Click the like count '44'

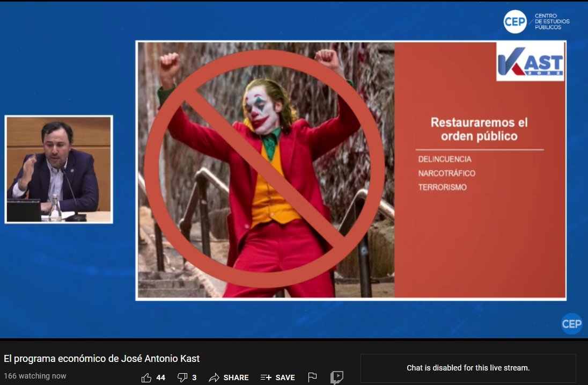tap(161, 377)
